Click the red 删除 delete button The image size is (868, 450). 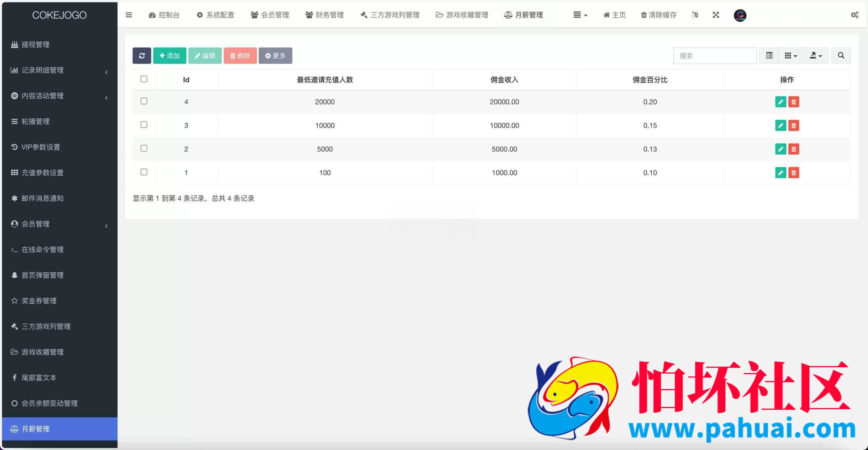click(x=240, y=56)
